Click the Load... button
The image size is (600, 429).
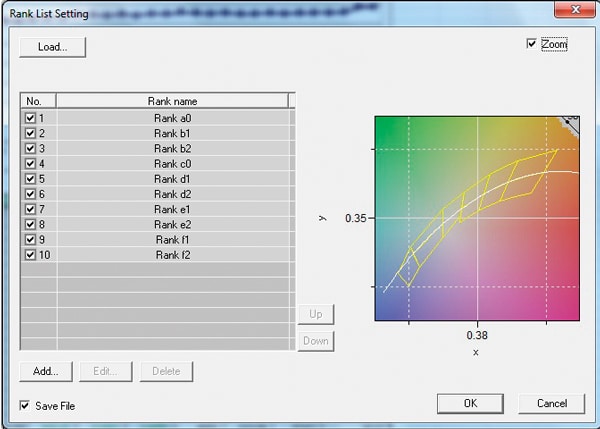click(x=52, y=46)
